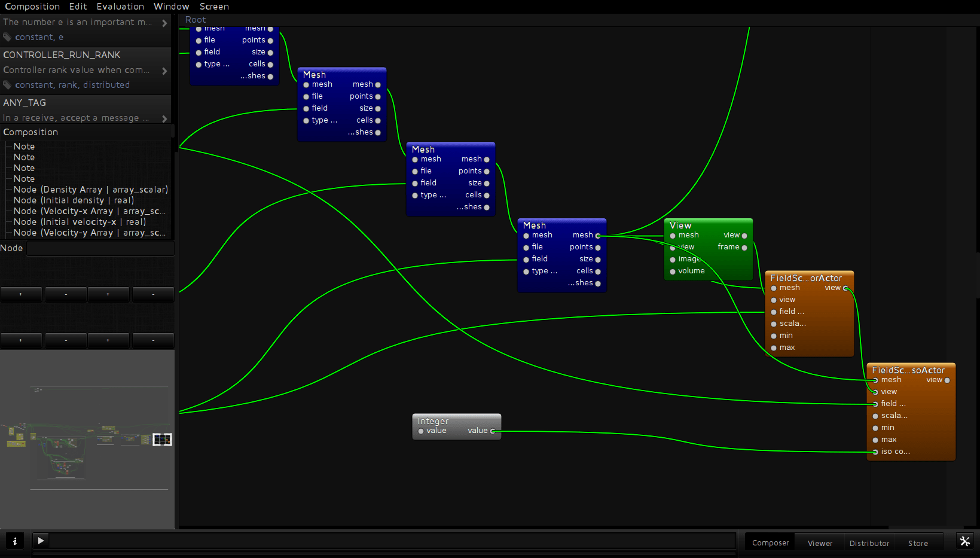Click the tag icon beside "constant, e"
Viewport: 980px width, 558px height.
[x=7, y=37]
